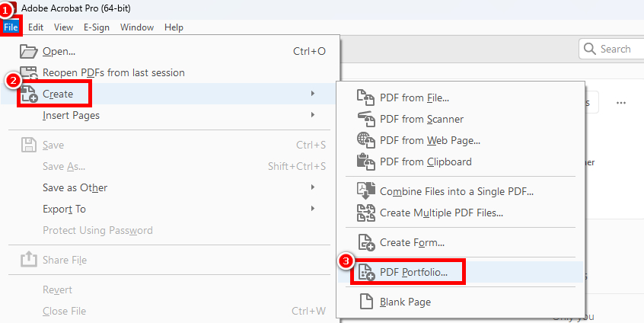Image resolution: width=644 pixels, height=323 pixels.
Task: Click the Combine Files icon
Action: point(366,191)
